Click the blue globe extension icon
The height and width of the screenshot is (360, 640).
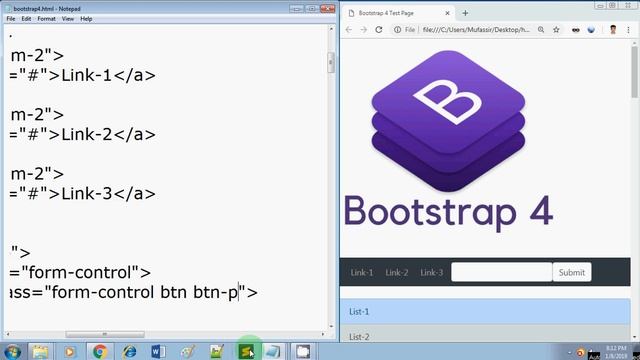point(591,30)
